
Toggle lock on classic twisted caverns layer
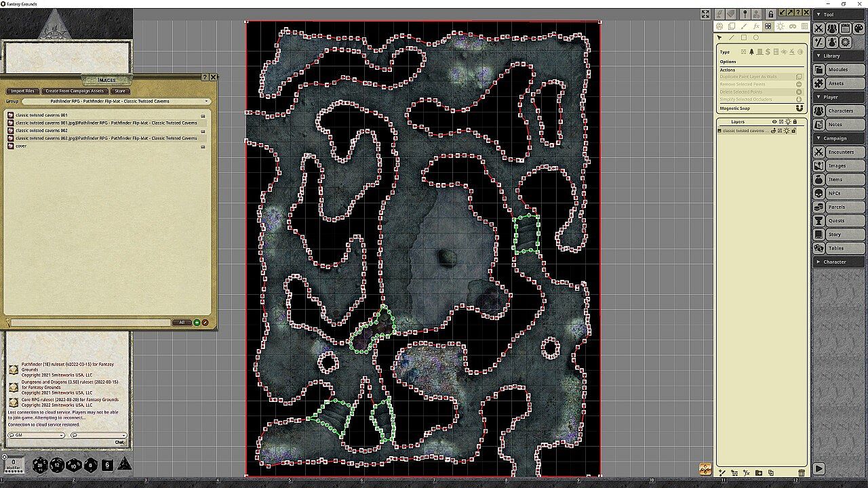coord(793,131)
